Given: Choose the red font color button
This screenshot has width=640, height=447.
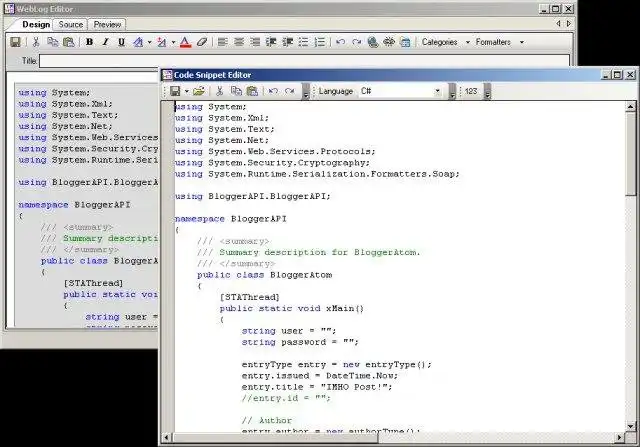Looking at the screenshot, I should coord(185,42).
